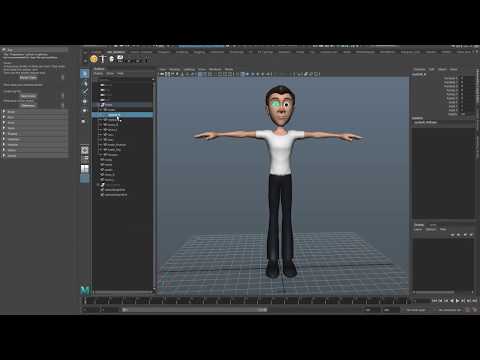Open the Outliner Show menu
This screenshot has width=480, height=360.
[x=110, y=73]
